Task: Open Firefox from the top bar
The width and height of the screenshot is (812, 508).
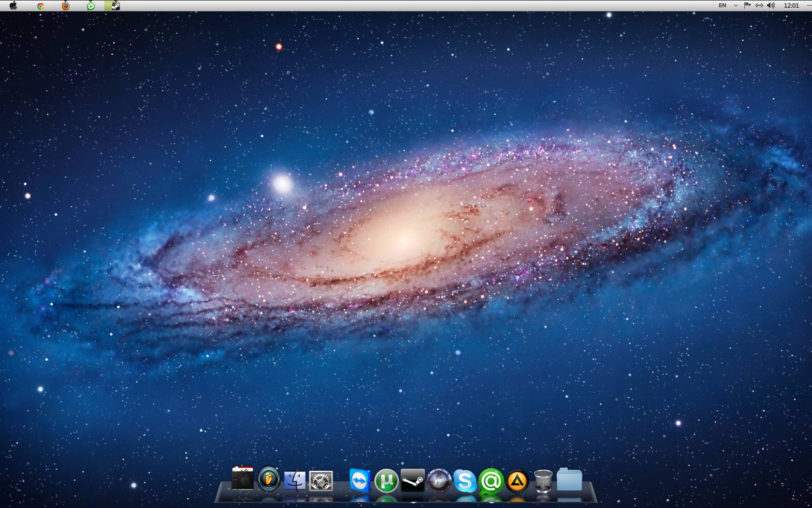Action: [66, 6]
